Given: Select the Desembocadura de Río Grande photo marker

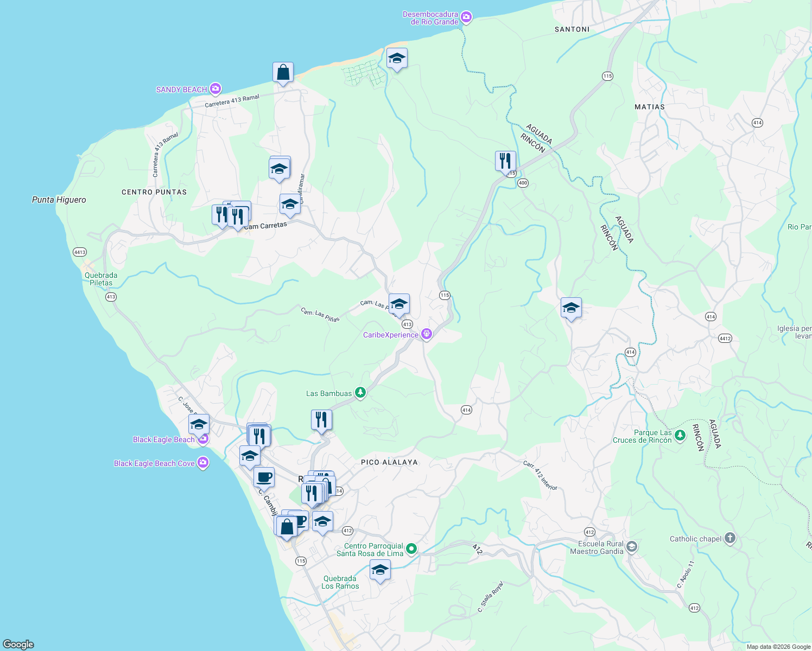Looking at the screenshot, I should (x=466, y=16).
